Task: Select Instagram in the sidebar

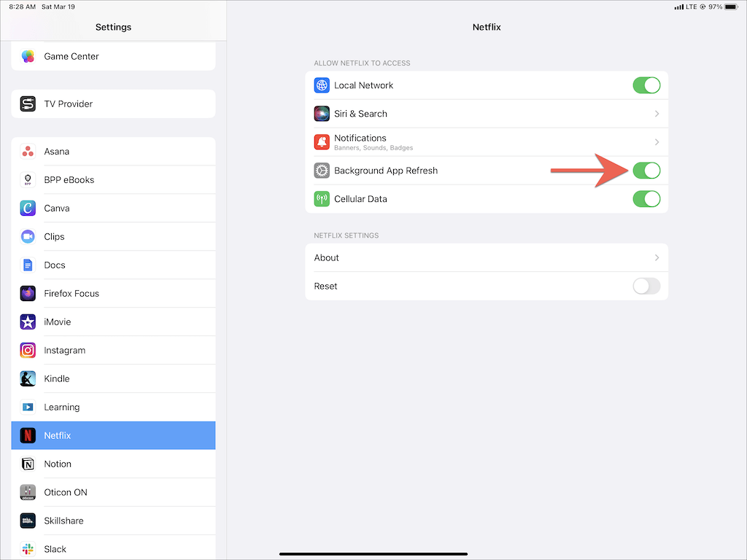Action: coord(113,351)
